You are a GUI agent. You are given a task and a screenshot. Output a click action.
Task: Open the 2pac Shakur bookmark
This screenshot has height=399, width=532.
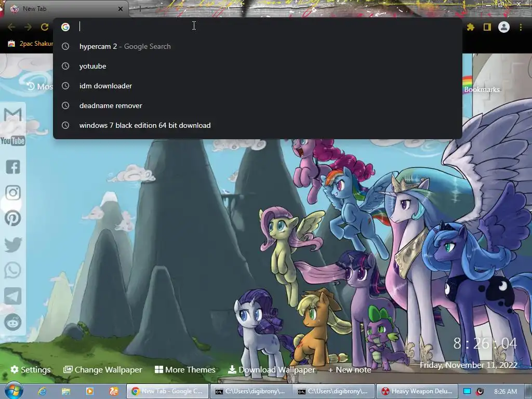tap(30, 44)
